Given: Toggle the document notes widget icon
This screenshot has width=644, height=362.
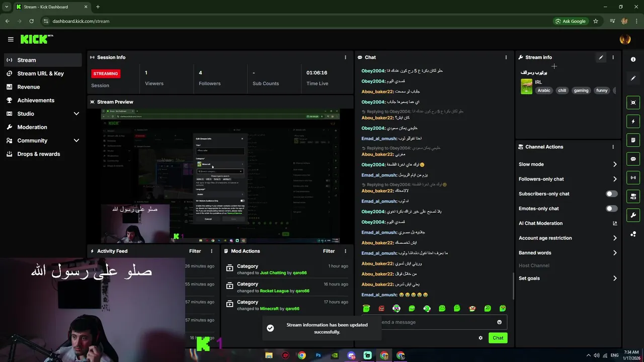Looking at the screenshot, I should (633, 140).
